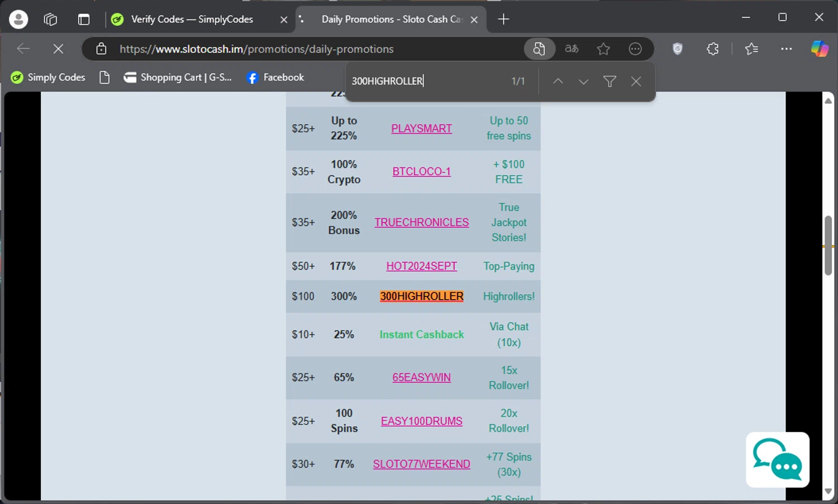Screen dimensions: 838x504
Task: Switch to Verify Codes — SimplyCodes tab
Action: point(192,20)
